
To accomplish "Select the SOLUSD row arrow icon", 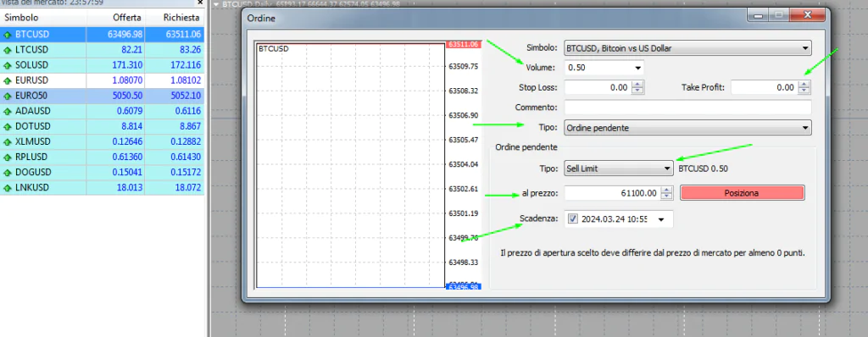I will (7, 65).
